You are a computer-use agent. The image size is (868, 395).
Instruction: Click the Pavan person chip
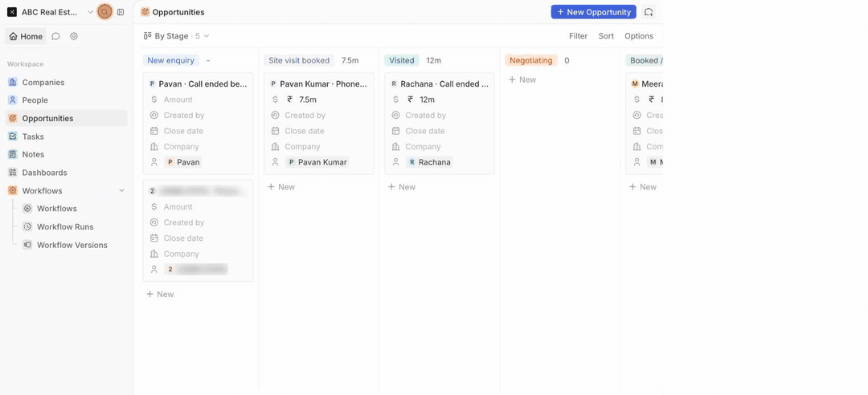(182, 162)
